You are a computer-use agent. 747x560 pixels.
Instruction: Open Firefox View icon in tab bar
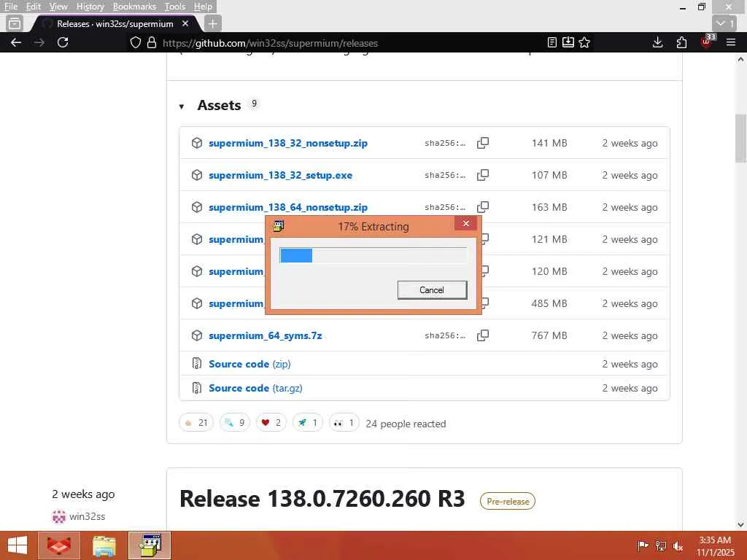15,23
